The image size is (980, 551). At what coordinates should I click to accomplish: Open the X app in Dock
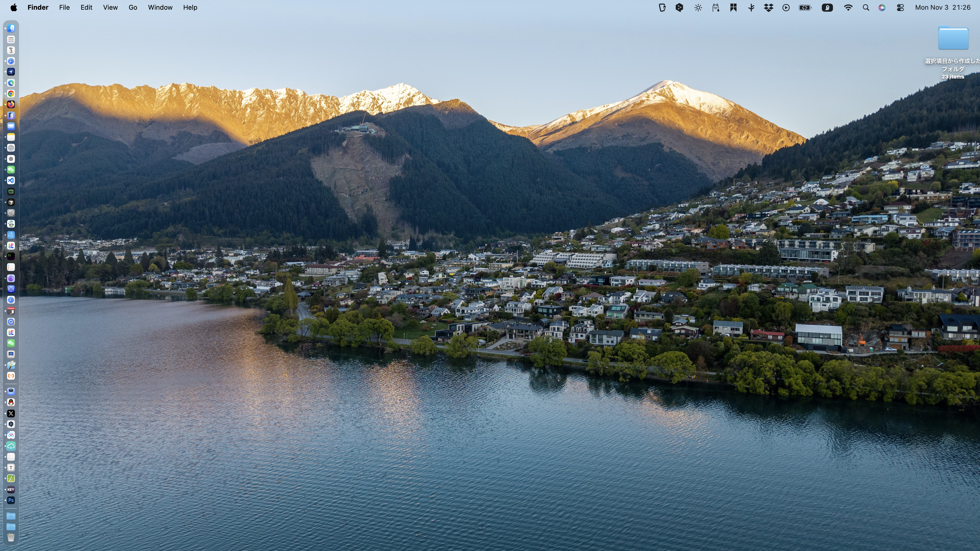(x=11, y=413)
